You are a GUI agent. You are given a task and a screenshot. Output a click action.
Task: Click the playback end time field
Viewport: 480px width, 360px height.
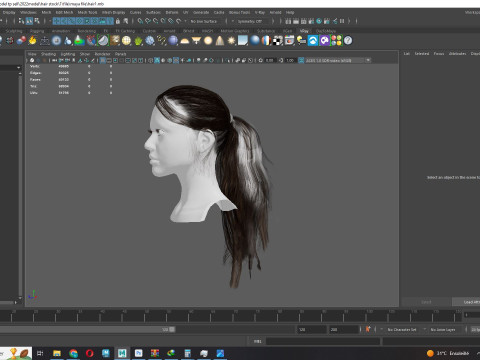tap(311, 330)
